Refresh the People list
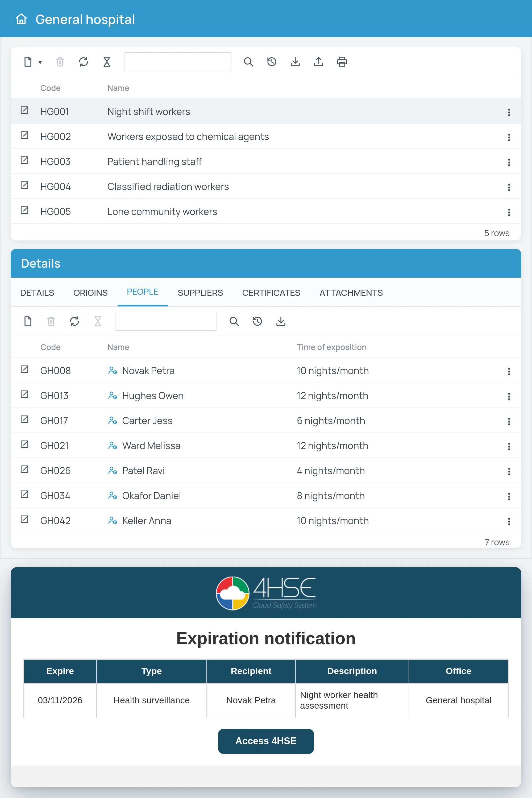532x798 pixels. (75, 321)
